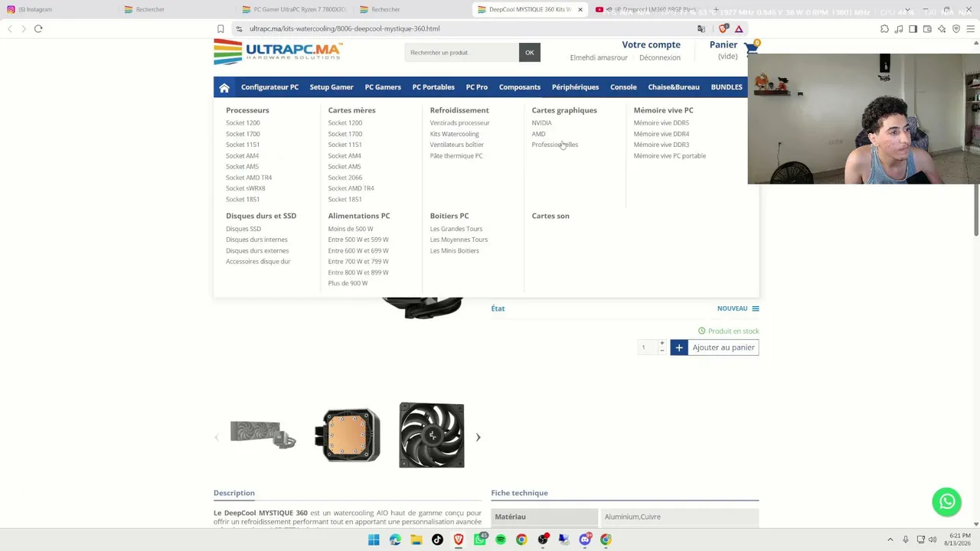The width and height of the screenshot is (980, 551).
Task: Select the fan product thumbnail
Action: coord(432,435)
